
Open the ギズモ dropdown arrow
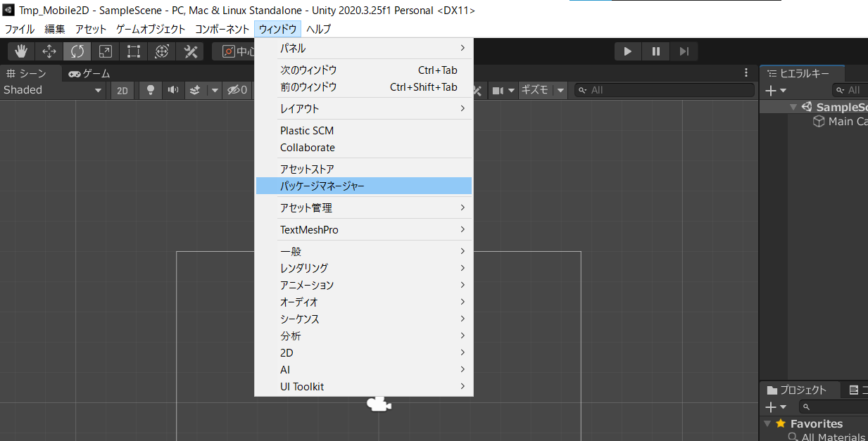tap(560, 90)
